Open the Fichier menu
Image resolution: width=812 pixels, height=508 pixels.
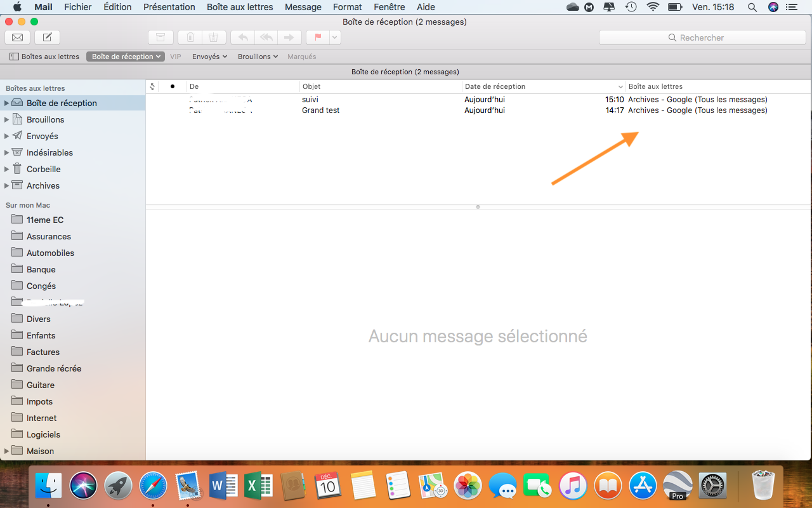(78, 7)
